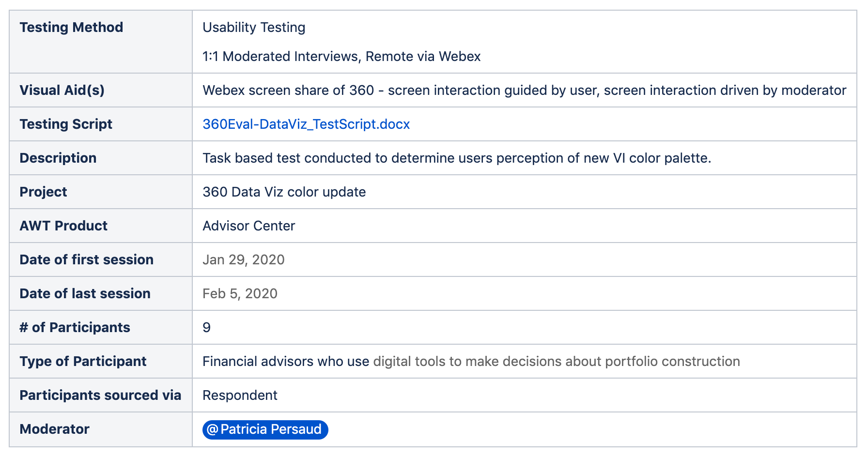Click the Advisor Center cell
The height and width of the screenshot is (457, 868).
point(525,226)
